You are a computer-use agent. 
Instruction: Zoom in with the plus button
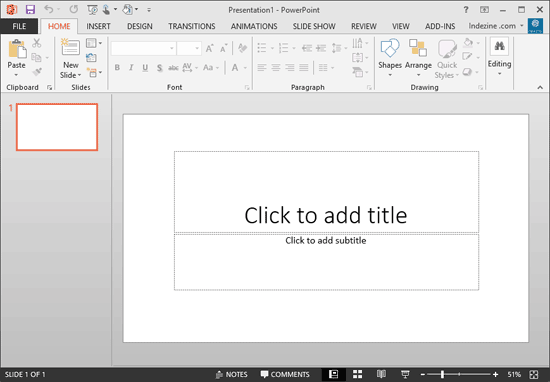coord(495,375)
